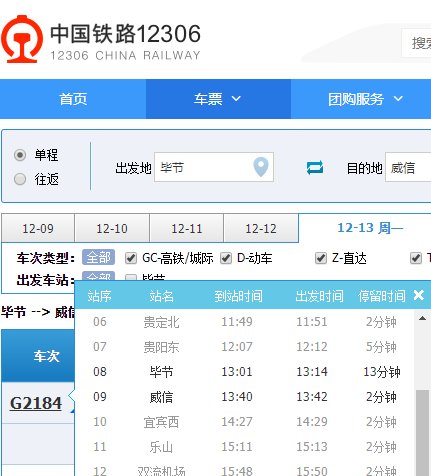Swap departure and destination stations
The height and width of the screenshot is (476, 431).
point(315,168)
